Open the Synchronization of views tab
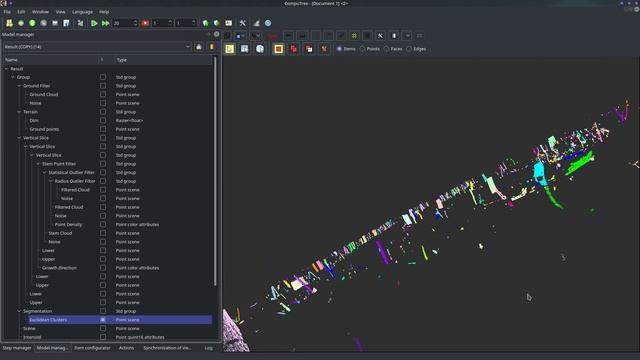This screenshot has height=360, width=640. tap(167, 348)
